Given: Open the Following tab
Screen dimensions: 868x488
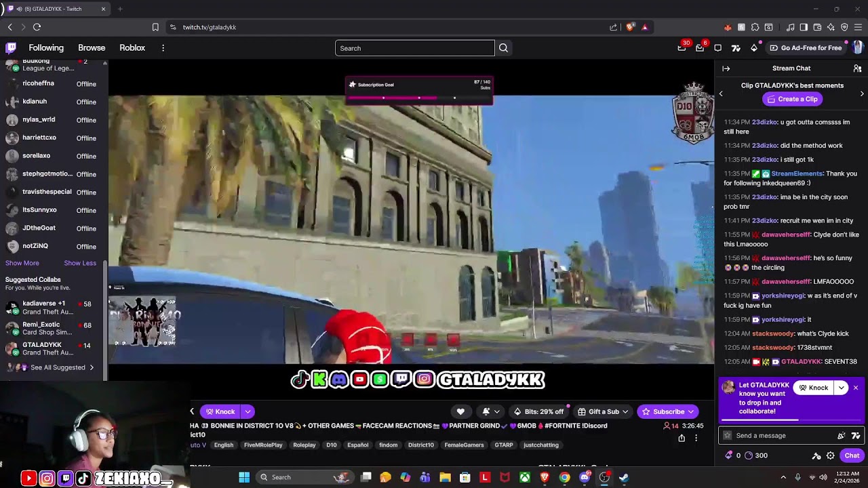Looking at the screenshot, I should point(46,48).
